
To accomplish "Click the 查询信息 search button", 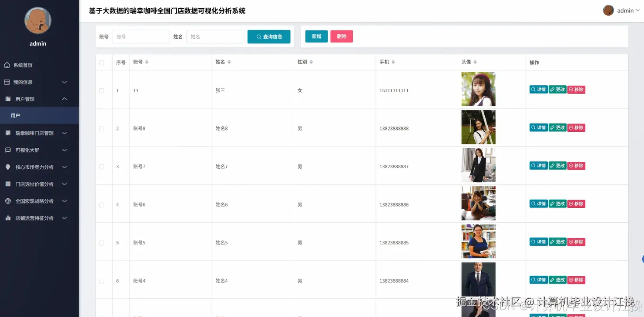I will (x=269, y=37).
